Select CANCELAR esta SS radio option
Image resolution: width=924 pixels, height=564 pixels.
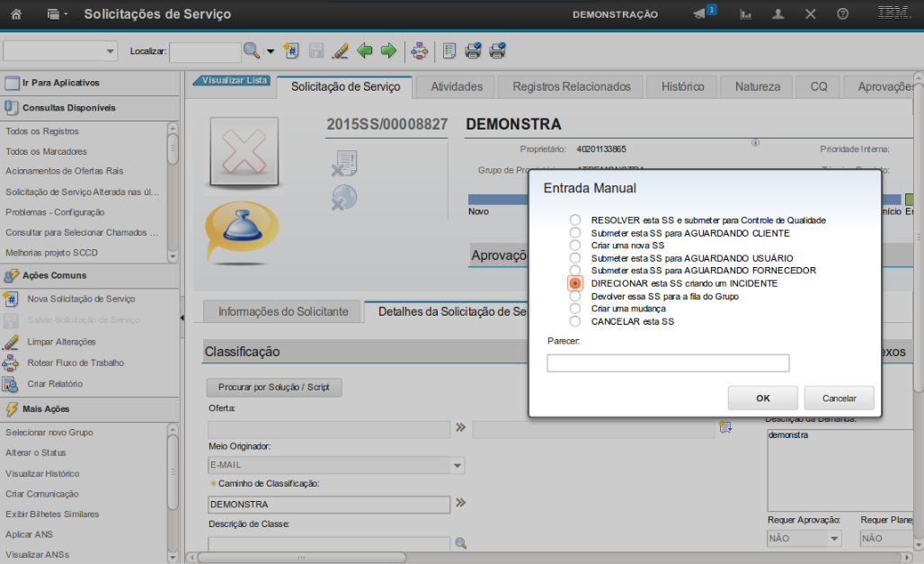click(x=575, y=321)
